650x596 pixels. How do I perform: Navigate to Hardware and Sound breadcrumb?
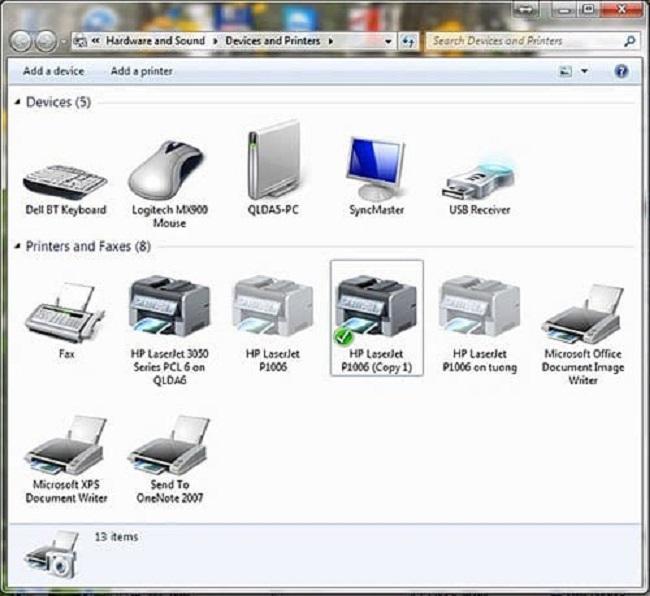click(x=155, y=41)
